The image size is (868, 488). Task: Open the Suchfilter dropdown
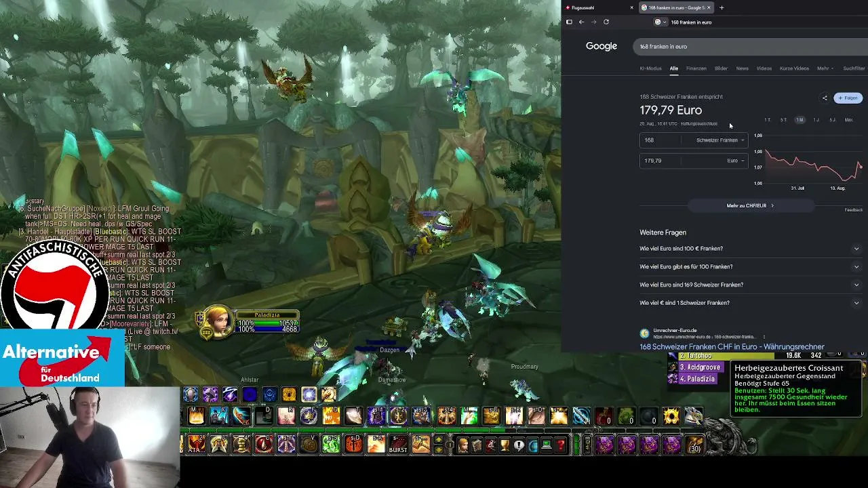click(854, 68)
